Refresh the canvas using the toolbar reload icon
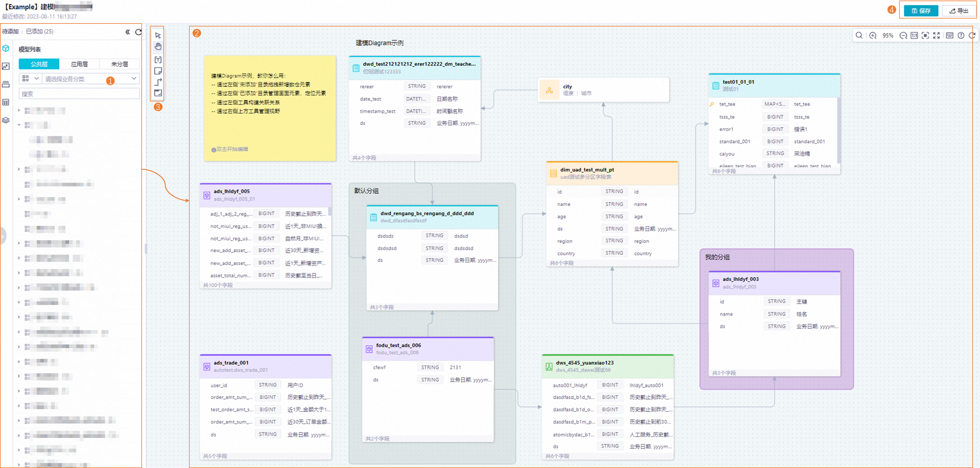The width and height of the screenshot is (980, 468). 972,35
